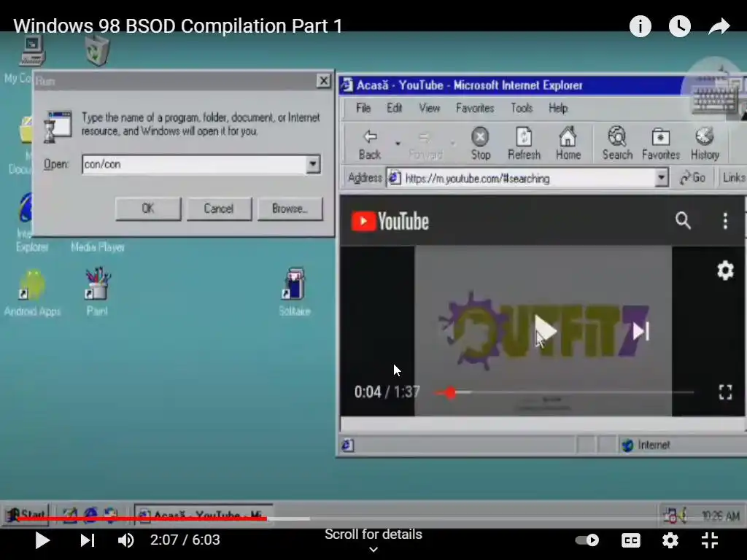Click the Watch Later clock icon
Image resolution: width=747 pixels, height=560 pixels.
click(679, 26)
